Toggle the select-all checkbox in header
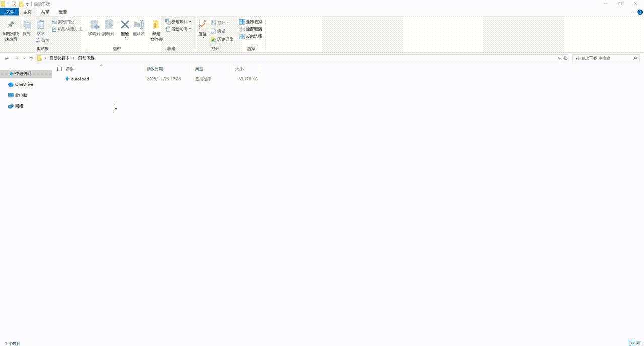The width and height of the screenshot is (644, 346). tap(60, 69)
